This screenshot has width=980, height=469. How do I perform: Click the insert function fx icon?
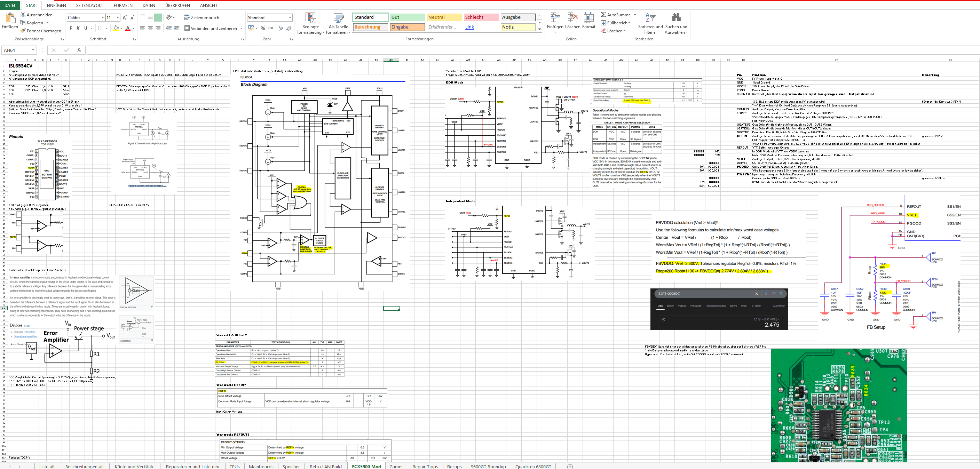tap(79, 50)
